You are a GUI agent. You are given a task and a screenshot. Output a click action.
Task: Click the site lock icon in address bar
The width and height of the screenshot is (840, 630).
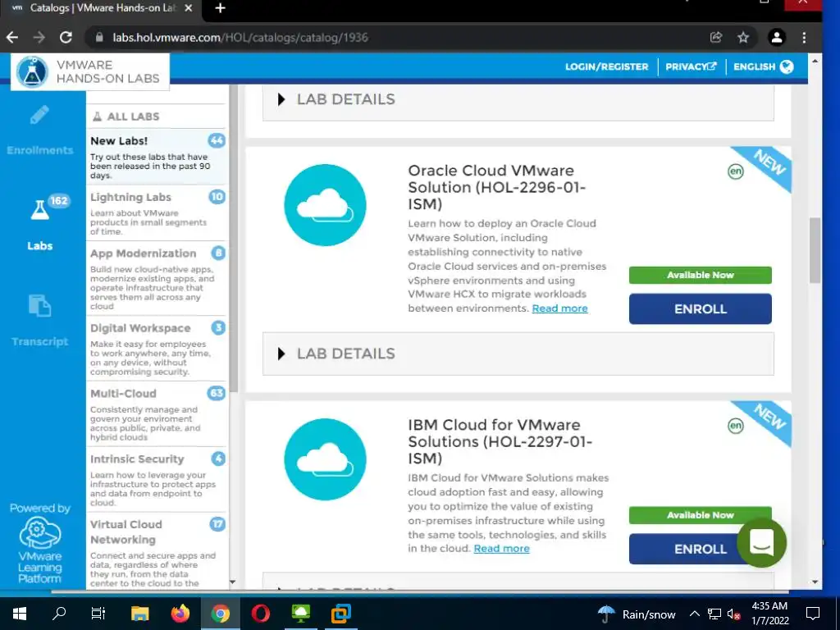point(99,38)
